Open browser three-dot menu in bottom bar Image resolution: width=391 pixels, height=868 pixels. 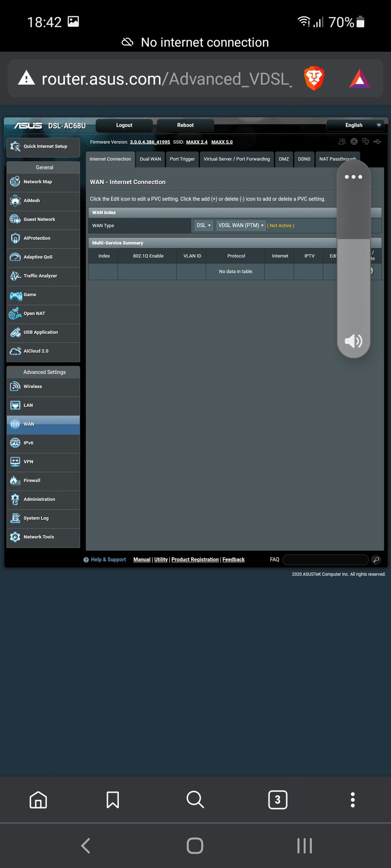pyautogui.click(x=352, y=800)
